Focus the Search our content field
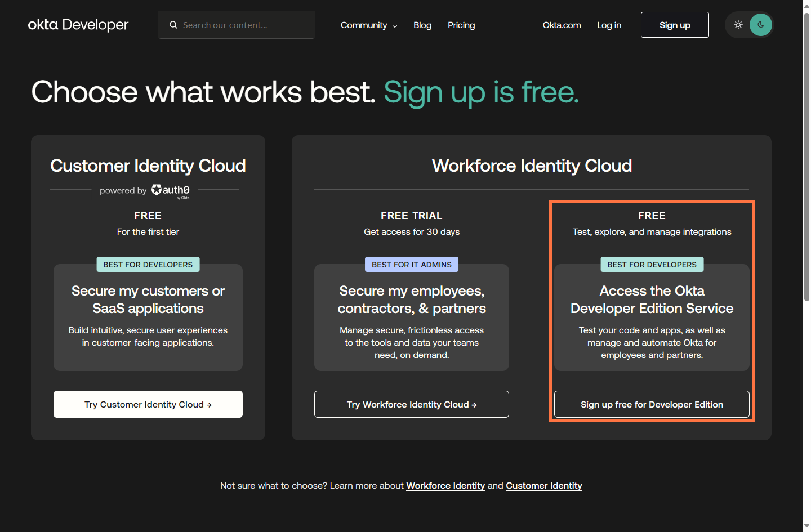Viewport: 811px width, 532px height. click(x=237, y=25)
